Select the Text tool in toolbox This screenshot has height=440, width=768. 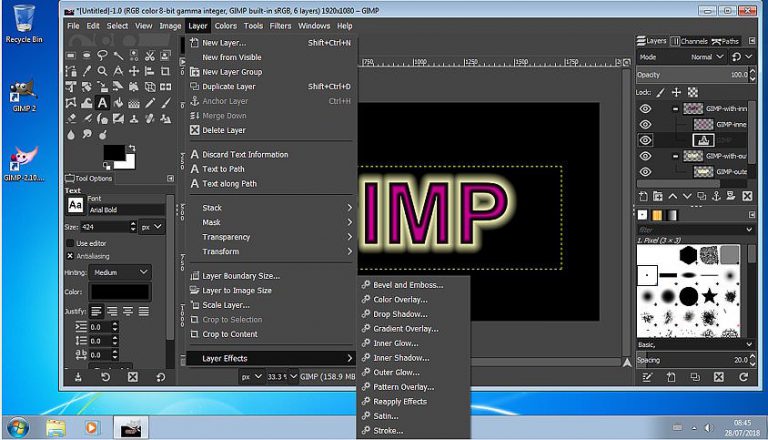click(x=102, y=102)
